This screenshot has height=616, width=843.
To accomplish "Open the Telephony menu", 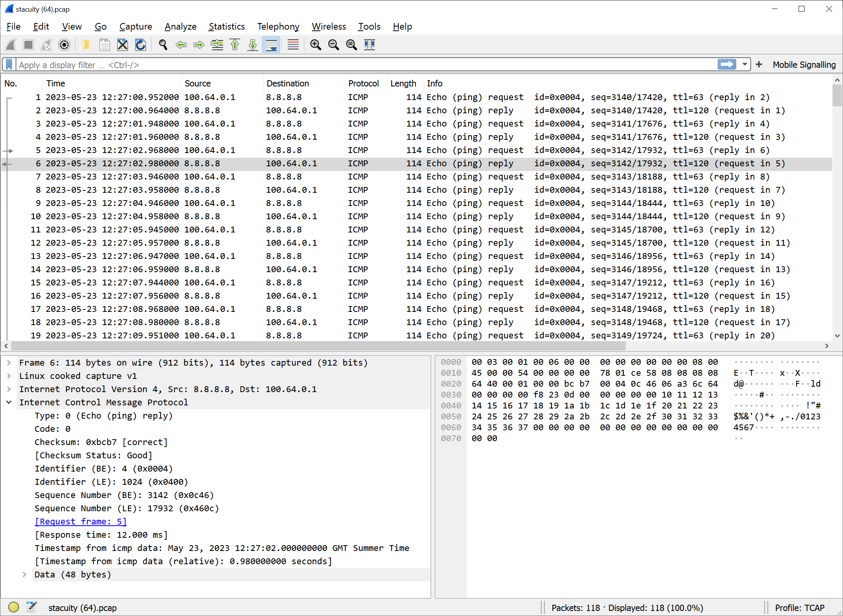I will 278,26.
